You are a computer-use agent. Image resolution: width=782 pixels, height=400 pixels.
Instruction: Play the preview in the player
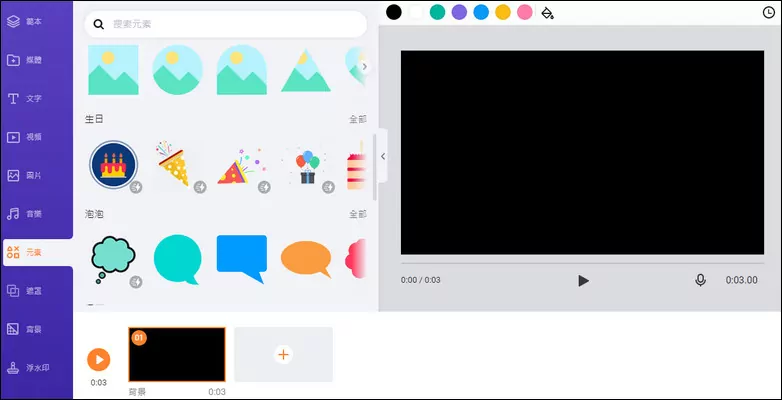583,281
